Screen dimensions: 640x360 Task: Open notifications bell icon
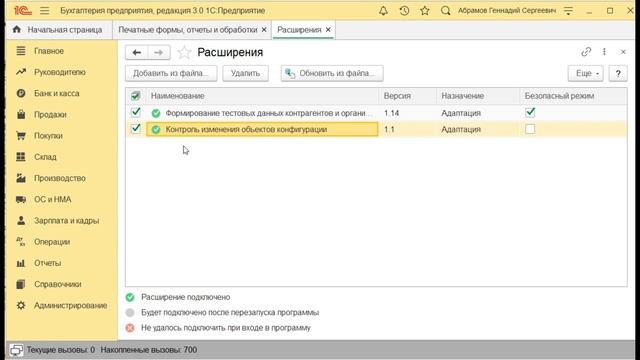pos(383,11)
